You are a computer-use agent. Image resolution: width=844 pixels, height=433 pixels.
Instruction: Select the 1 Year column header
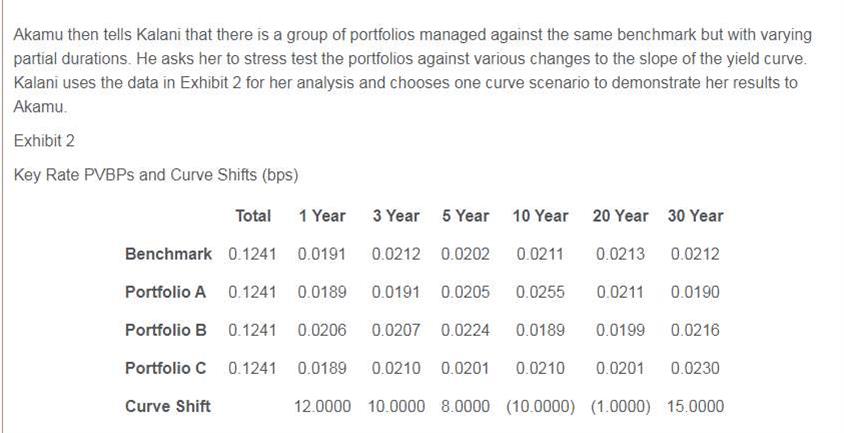click(322, 215)
